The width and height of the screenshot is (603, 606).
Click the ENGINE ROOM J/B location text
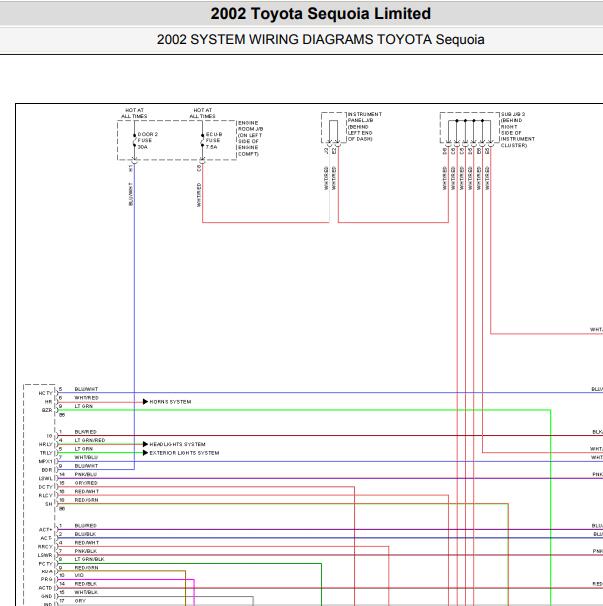[x=250, y=138]
